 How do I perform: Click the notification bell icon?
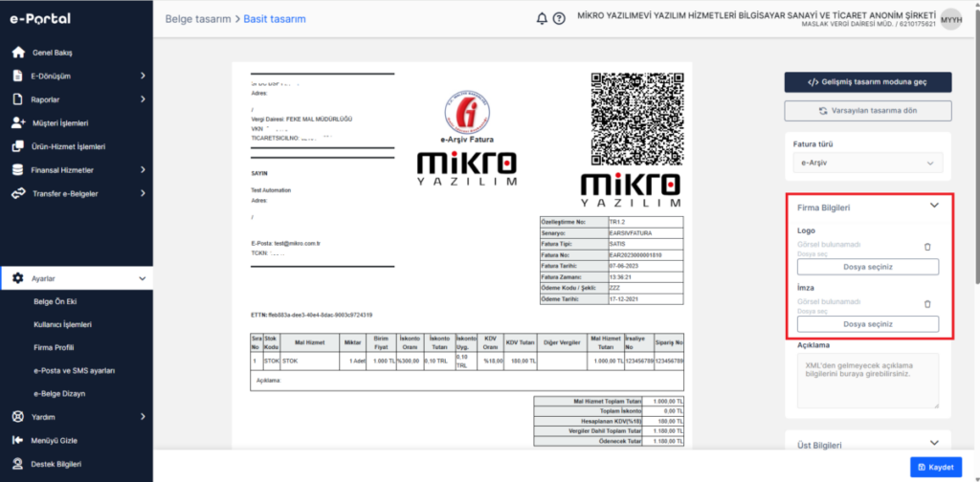pos(542,19)
